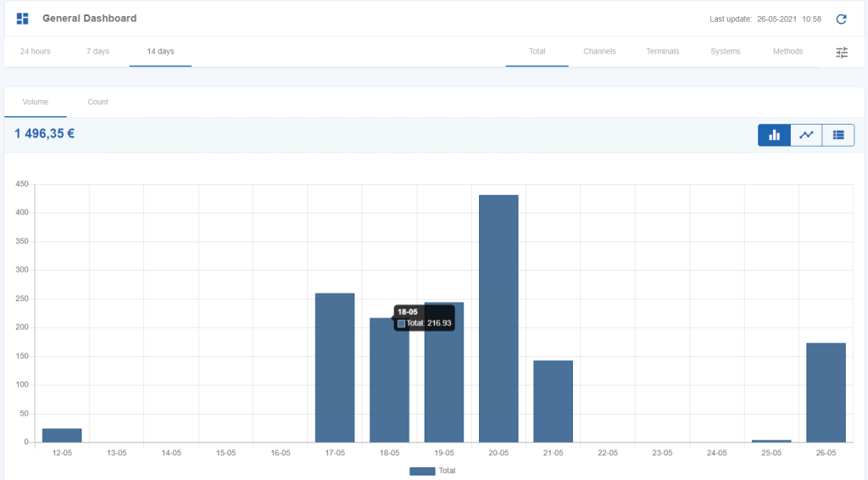Select the 14 days period tab
This screenshot has width=868, height=480.
point(160,52)
